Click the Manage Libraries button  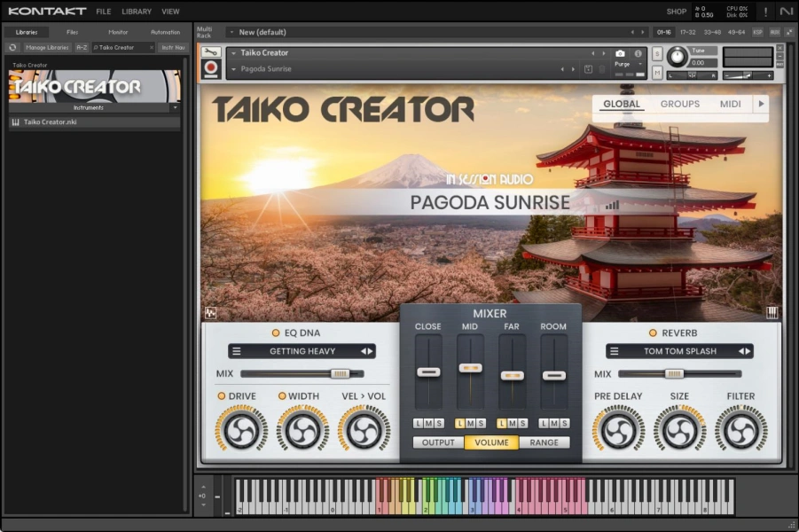(47, 47)
